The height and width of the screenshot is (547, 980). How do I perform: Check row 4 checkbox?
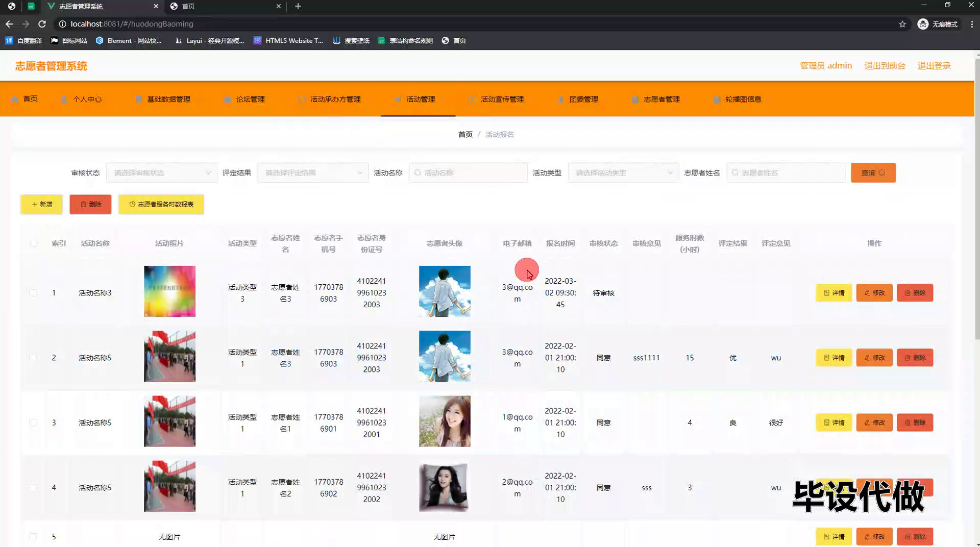click(x=33, y=487)
